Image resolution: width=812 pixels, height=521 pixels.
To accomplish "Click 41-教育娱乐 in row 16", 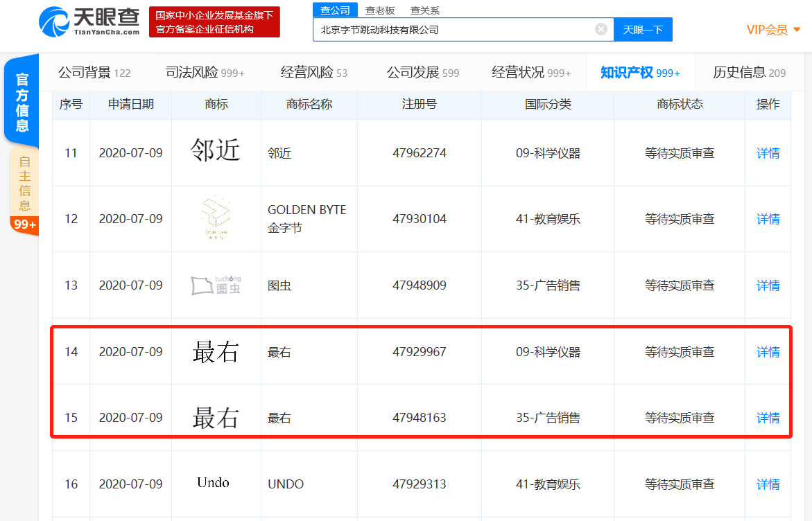I will 548,484.
